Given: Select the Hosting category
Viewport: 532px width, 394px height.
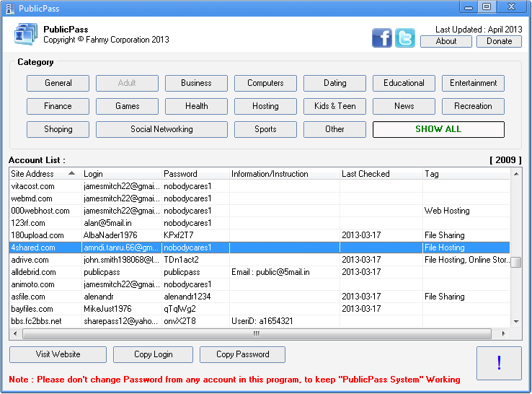Looking at the screenshot, I should click(x=265, y=106).
